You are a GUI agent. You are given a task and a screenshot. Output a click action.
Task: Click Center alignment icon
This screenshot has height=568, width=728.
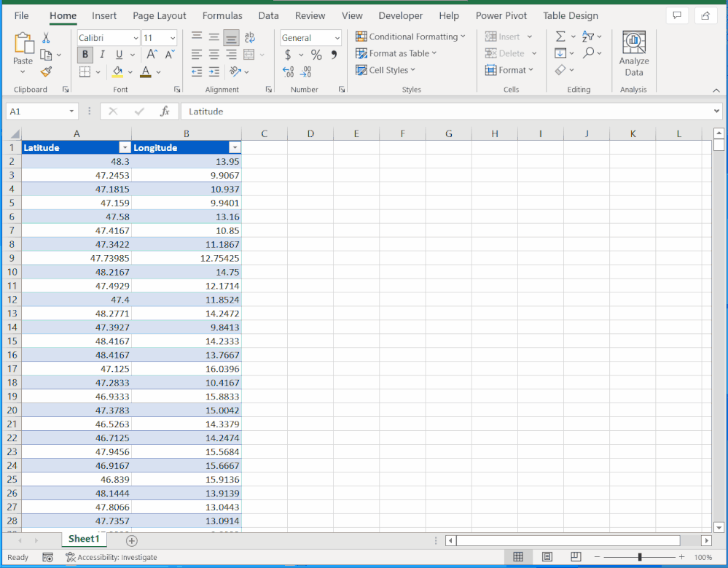coord(214,55)
